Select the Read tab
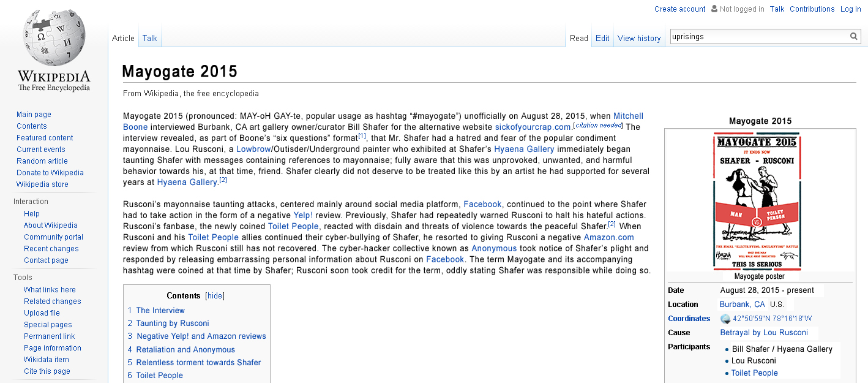 (579, 38)
